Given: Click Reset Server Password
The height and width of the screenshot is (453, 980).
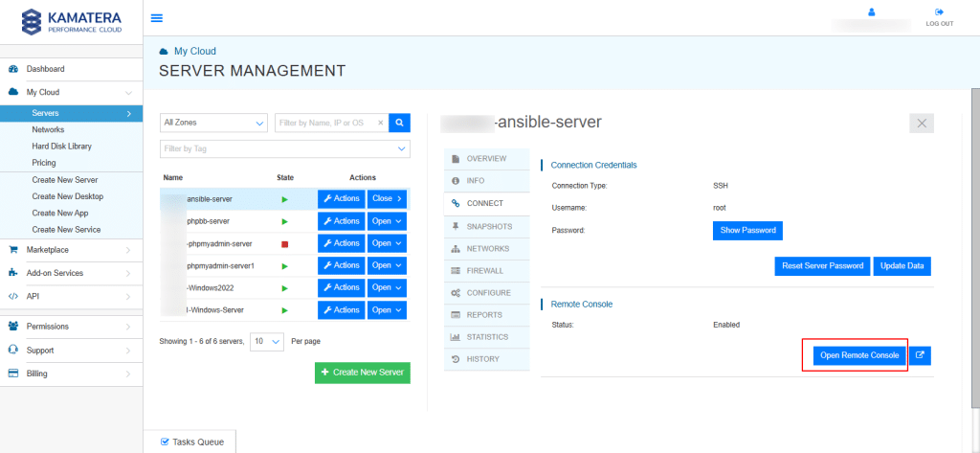Looking at the screenshot, I should point(822,266).
